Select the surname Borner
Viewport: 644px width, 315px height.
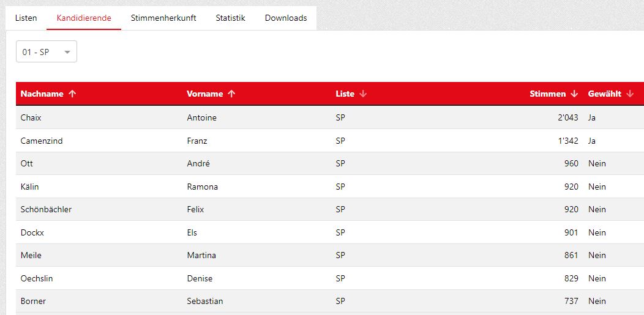(x=33, y=302)
